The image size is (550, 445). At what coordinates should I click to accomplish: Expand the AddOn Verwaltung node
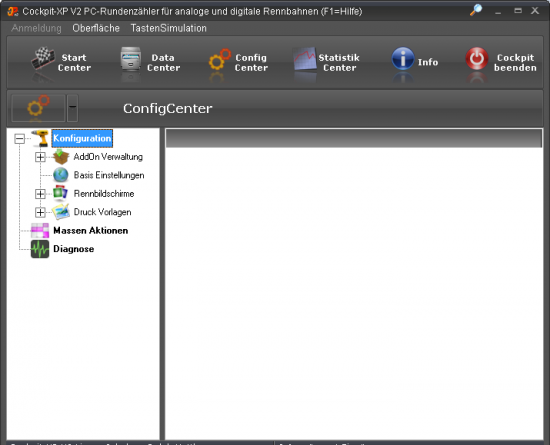(40, 157)
